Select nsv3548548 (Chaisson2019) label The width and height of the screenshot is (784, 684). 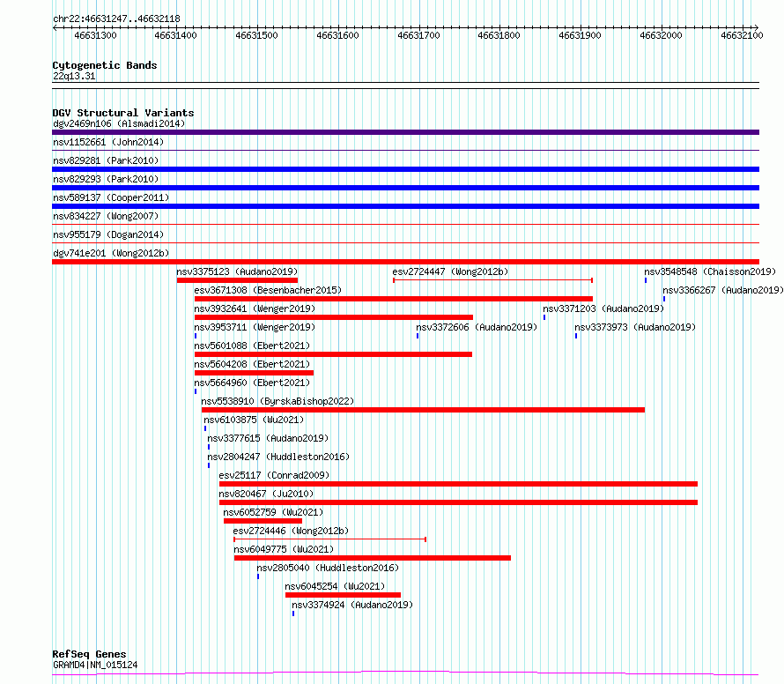[x=710, y=271]
